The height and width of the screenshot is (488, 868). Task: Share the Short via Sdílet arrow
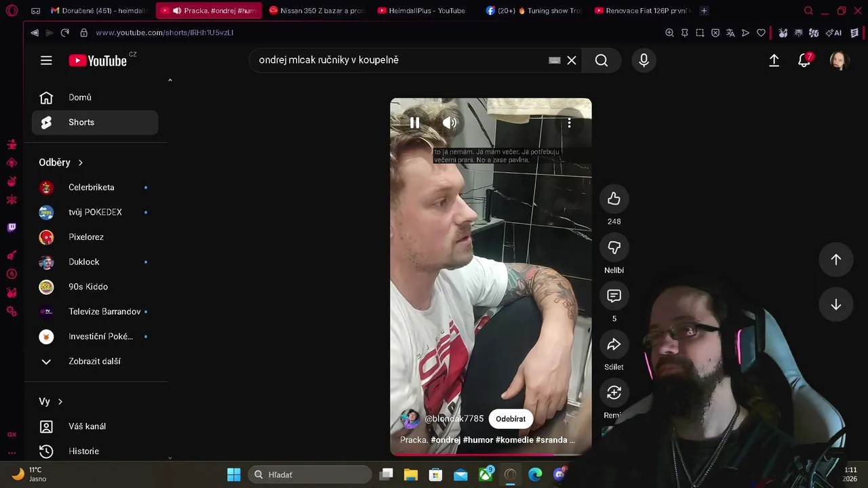coord(614,344)
